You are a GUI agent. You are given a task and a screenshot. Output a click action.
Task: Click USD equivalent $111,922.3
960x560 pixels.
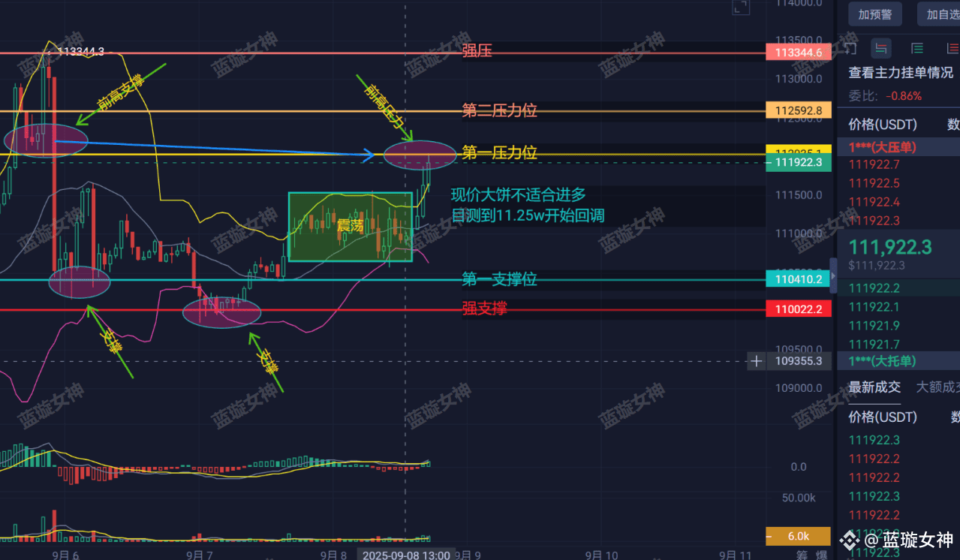coord(877,265)
